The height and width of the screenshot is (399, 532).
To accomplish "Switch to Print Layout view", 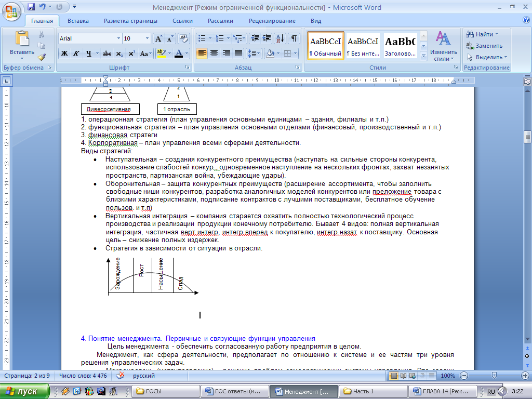I will click(394, 376).
